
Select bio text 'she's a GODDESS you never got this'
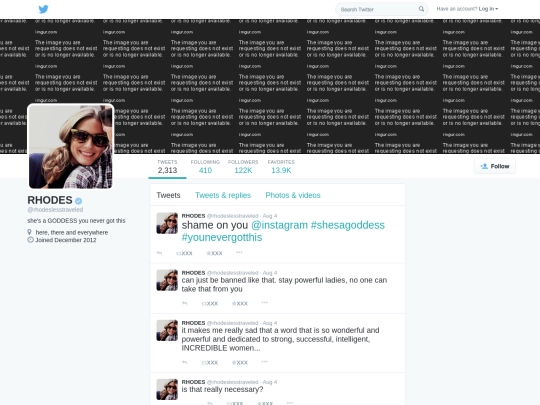pyautogui.click(x=76, y=221)
